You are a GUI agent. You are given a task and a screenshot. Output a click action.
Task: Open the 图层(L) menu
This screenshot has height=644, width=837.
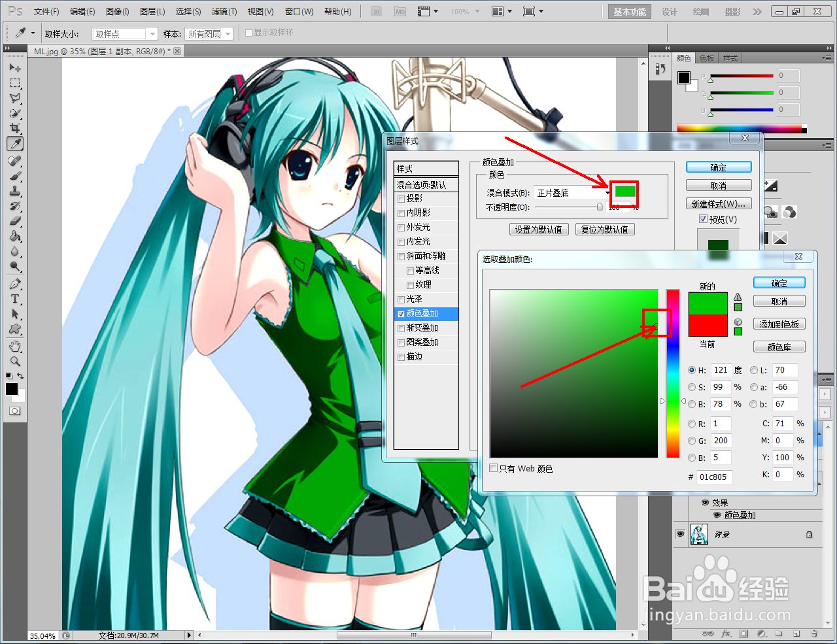coord(152,12)
